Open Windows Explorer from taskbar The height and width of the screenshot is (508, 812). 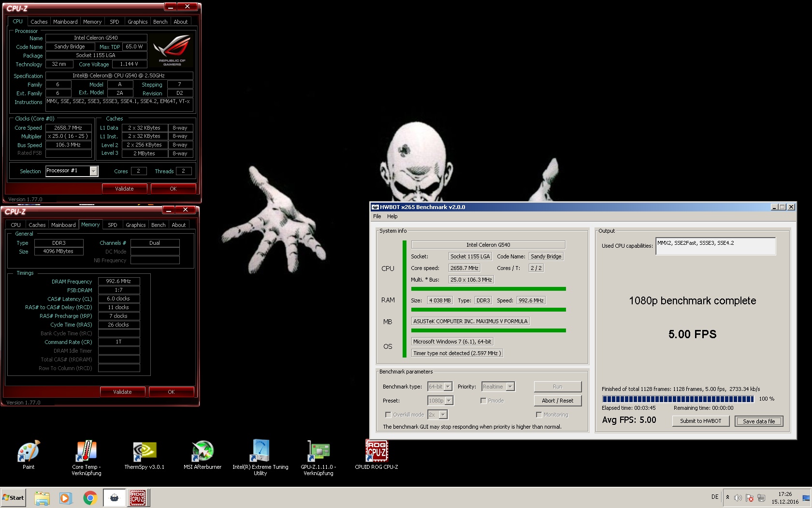tap(42, 498)
